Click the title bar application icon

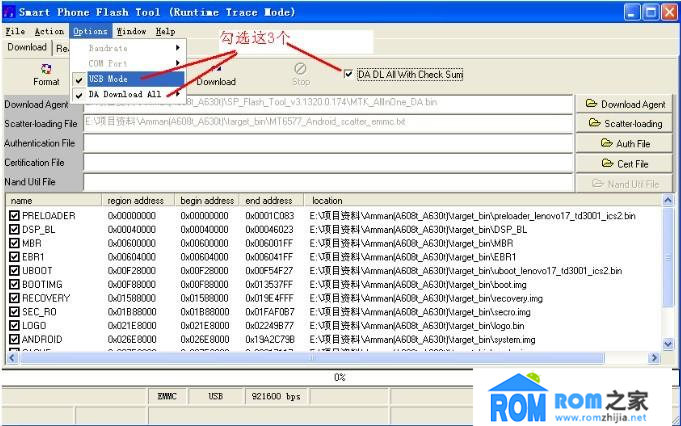[9, 11]
